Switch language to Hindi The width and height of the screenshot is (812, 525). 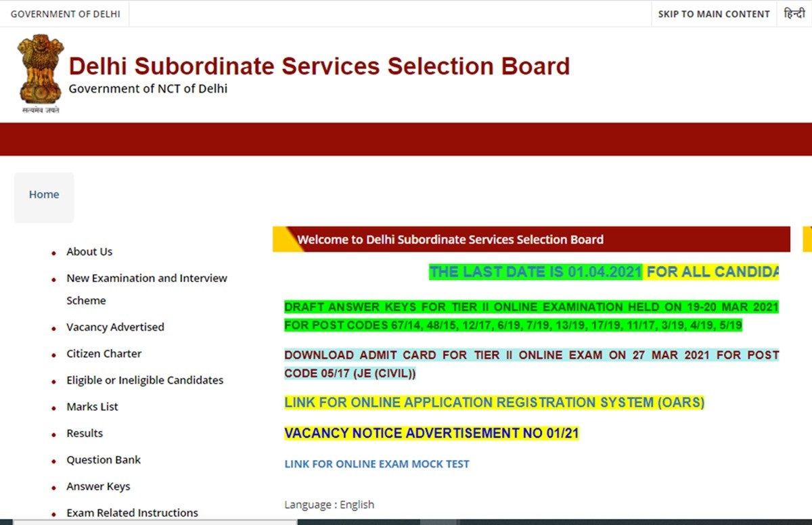[794, 14]
